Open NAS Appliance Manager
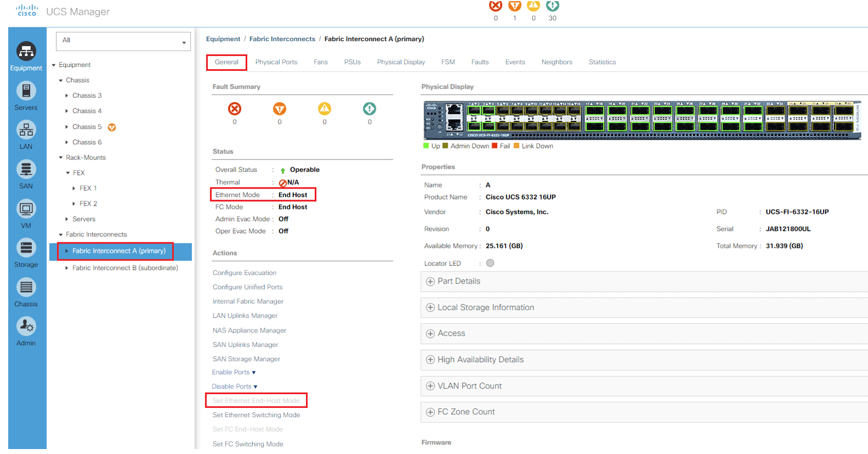Viewport: 868px width, 454px height. [249, 331]
